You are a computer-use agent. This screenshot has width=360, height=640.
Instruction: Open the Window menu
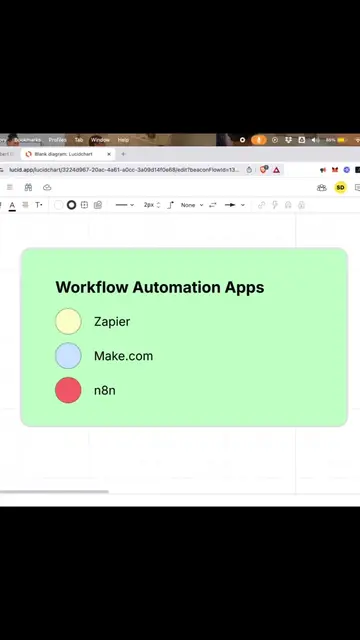tap(100, 140)
